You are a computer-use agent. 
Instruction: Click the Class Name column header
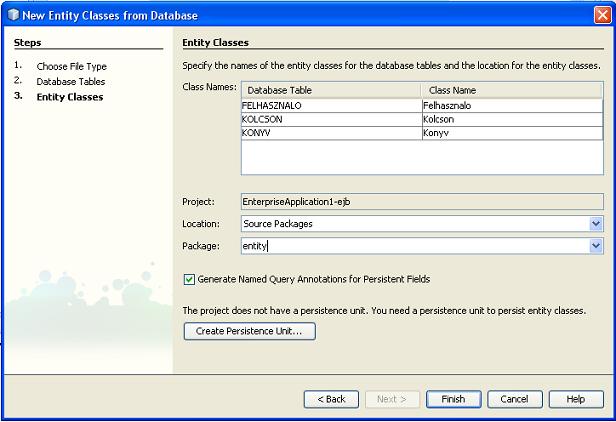pyautogui.click(x=512, y=90)
